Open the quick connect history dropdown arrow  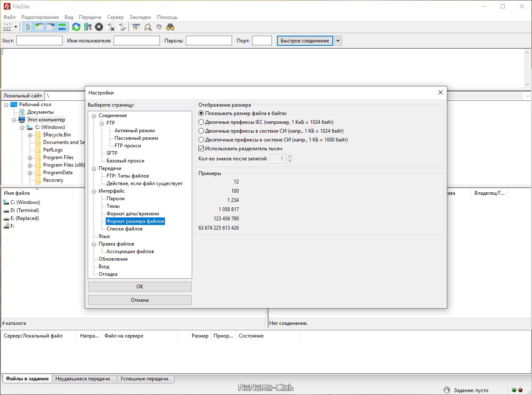[338, 41]
